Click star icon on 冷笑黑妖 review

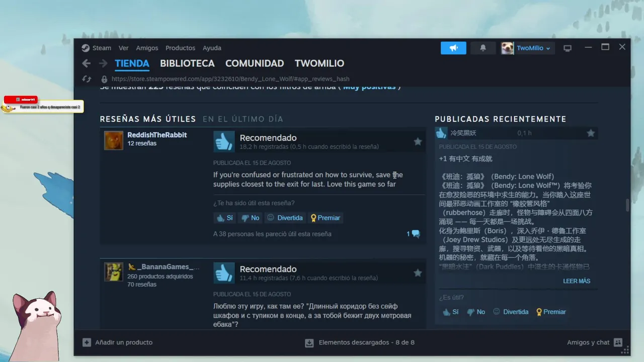click(x=591, y=133)
